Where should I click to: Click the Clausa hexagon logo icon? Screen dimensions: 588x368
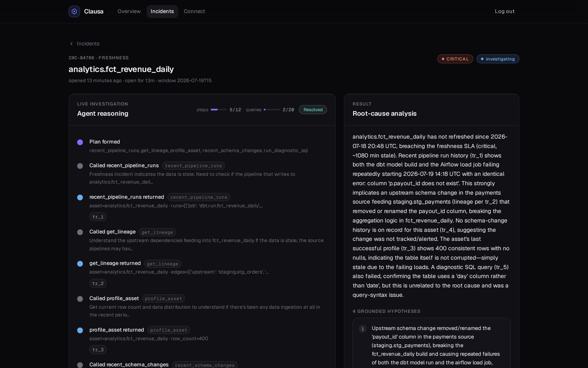(x=74, y=11)
